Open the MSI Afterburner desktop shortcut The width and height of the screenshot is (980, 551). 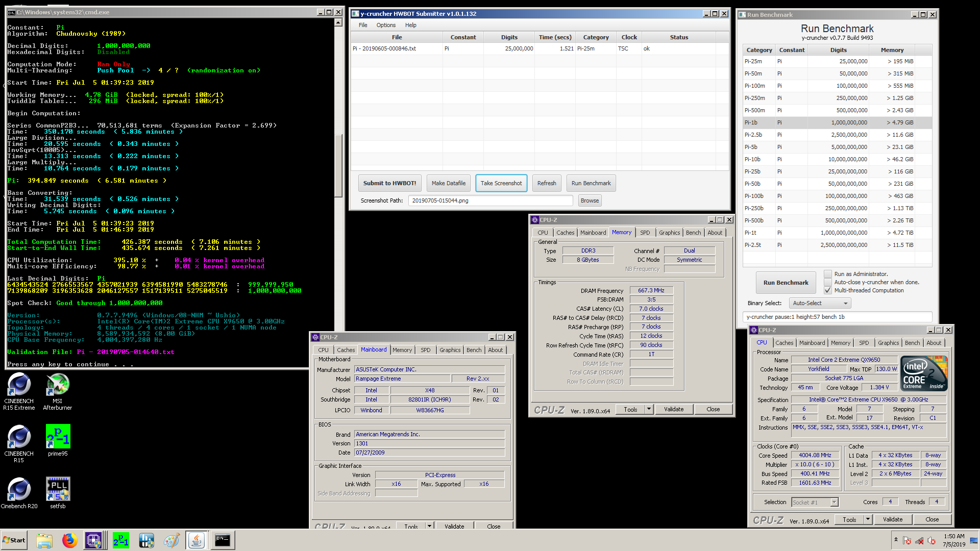(x=58, y=392)
